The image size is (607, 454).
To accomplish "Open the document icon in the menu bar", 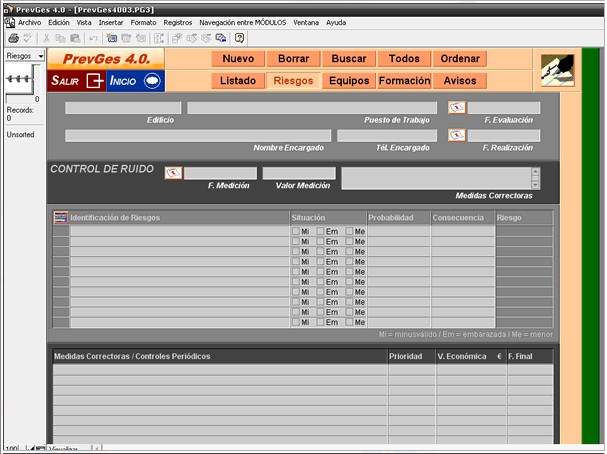I will click(x=10, y=22).
